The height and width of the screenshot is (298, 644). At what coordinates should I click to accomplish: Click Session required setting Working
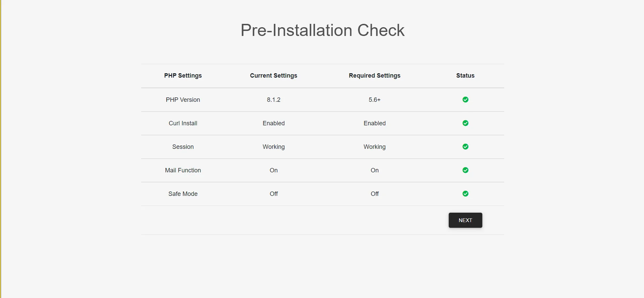point(374,147)
